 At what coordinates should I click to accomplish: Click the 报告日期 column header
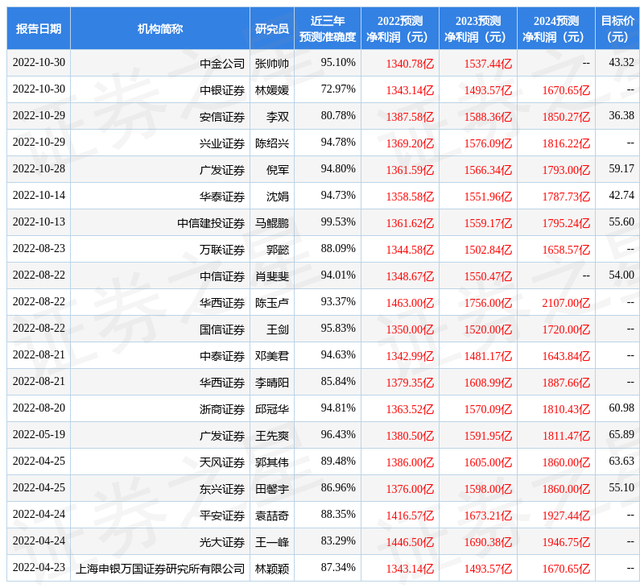point(38,29)
